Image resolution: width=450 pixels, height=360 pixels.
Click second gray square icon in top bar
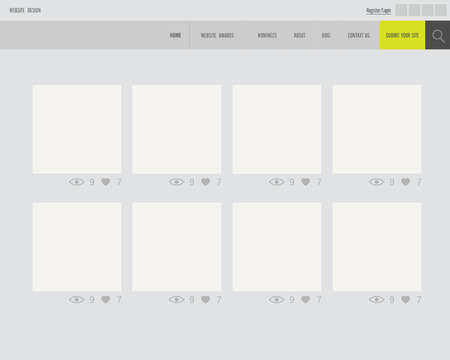414,10
